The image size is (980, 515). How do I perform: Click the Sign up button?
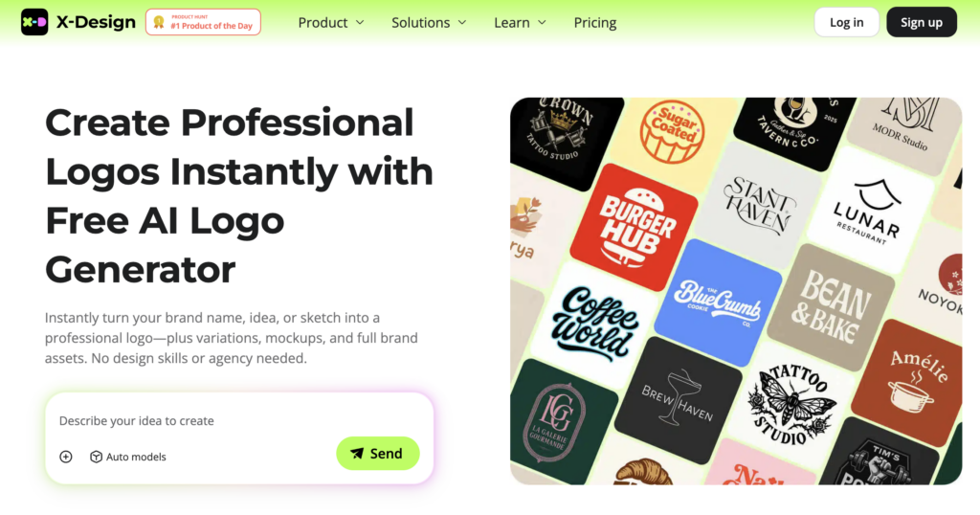pyautogui.click(x=922, y=22)
